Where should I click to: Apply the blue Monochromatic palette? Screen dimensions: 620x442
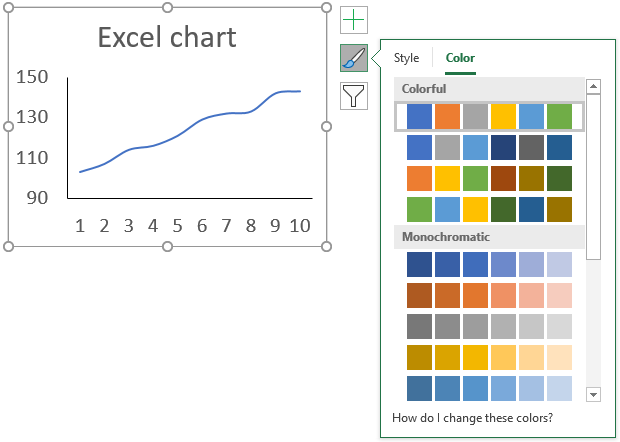point(489,264)
